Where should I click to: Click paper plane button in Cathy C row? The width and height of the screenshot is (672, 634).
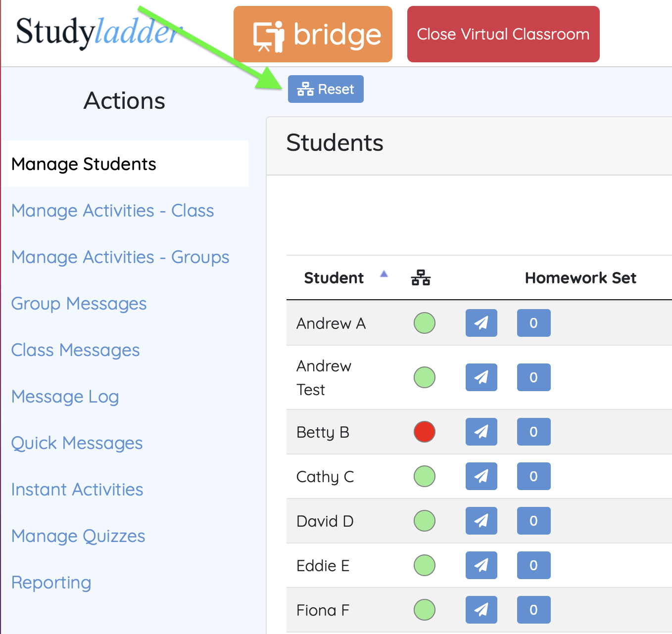click(481, 476)
